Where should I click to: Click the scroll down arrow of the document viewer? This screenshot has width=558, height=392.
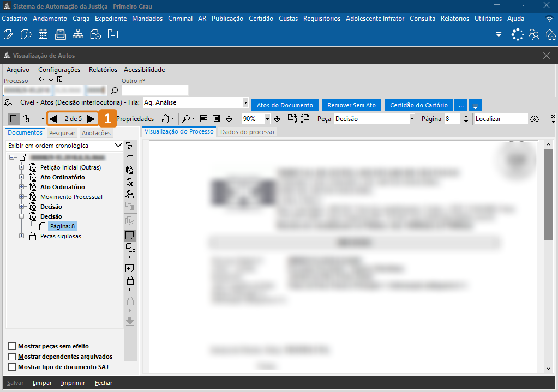(x=548, y=369)
